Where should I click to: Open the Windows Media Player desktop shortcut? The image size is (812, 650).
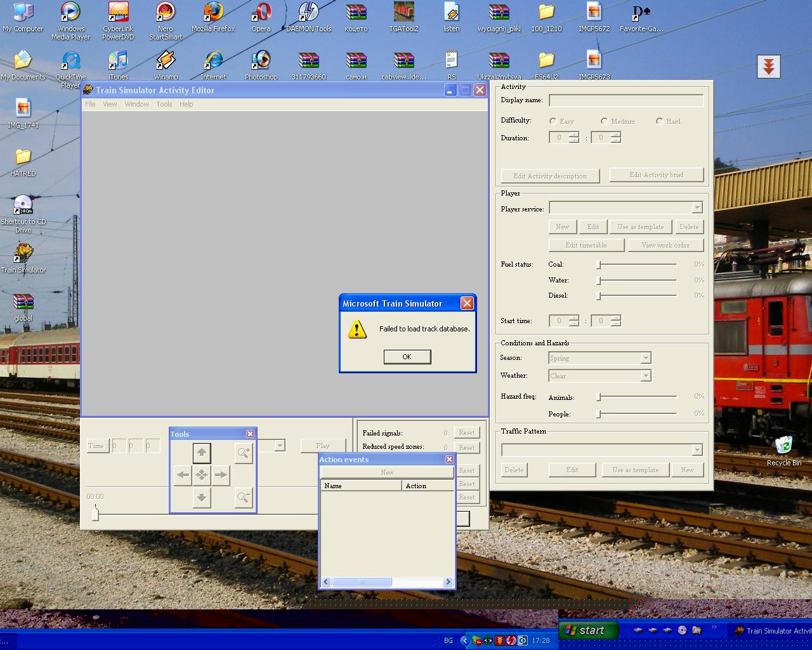point(70,21)
